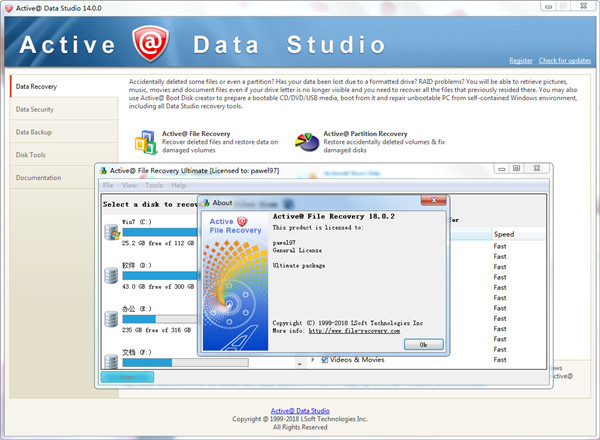Click the Active@ File Recovery title text

pos(196,134)
